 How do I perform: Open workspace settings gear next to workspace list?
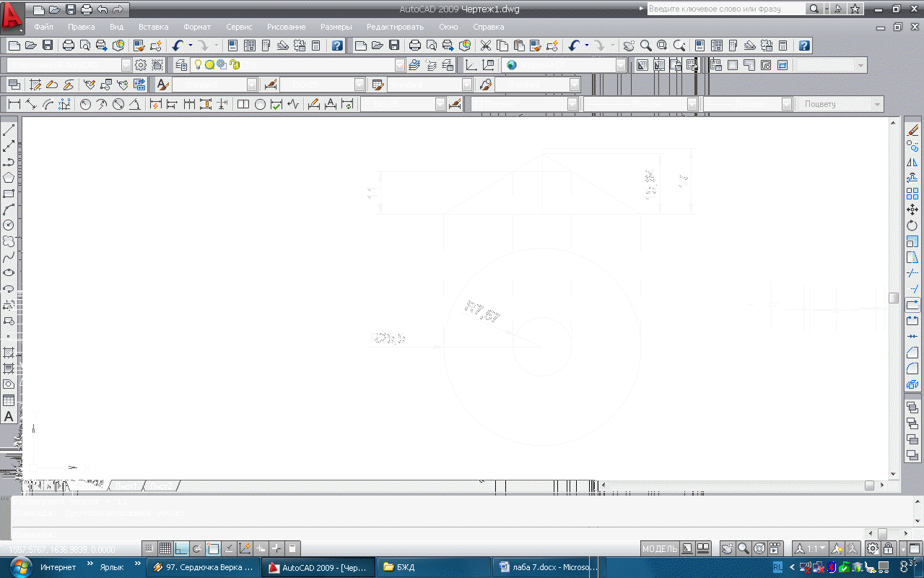tap(141, 65)
